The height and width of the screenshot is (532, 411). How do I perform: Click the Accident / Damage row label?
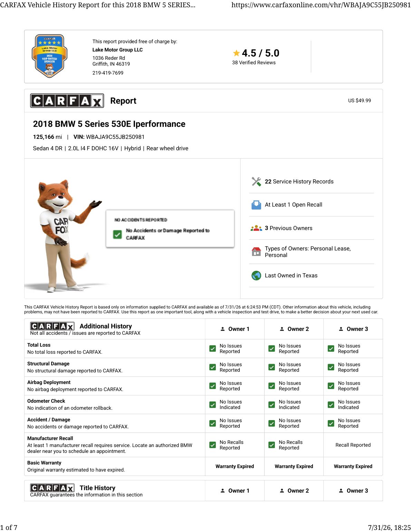[49, 420]
